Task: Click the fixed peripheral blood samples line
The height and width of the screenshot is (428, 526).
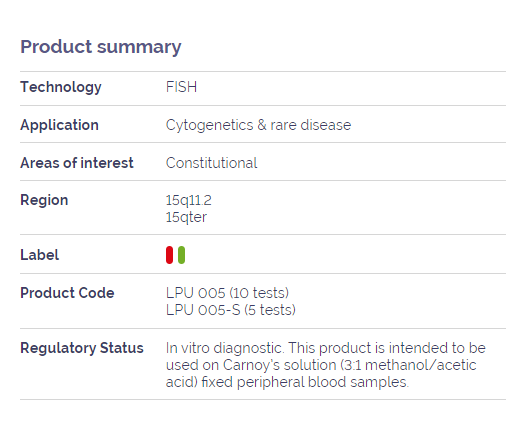Action: point(287,382)
